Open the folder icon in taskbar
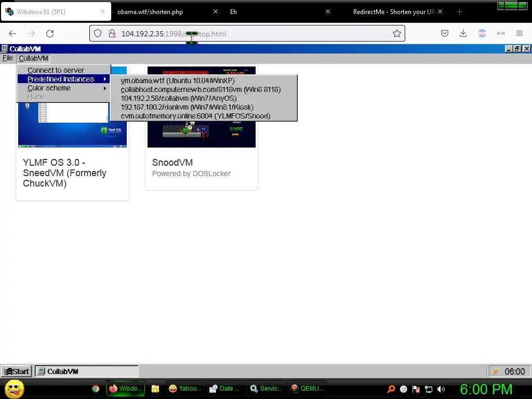 [x=155, y=389]
